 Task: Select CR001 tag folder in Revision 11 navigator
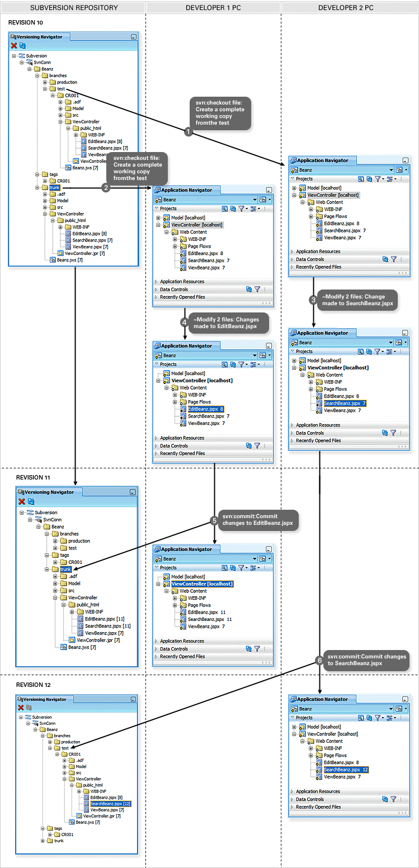[76, 562]
